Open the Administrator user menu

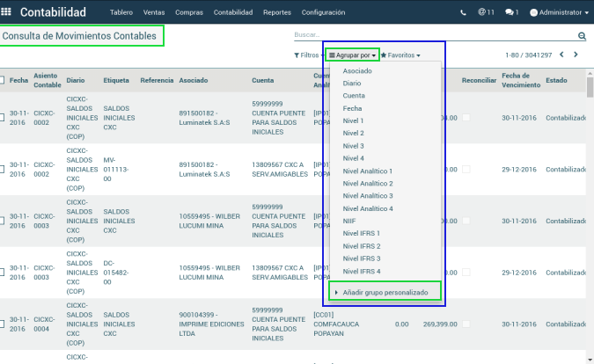point(559,13)
